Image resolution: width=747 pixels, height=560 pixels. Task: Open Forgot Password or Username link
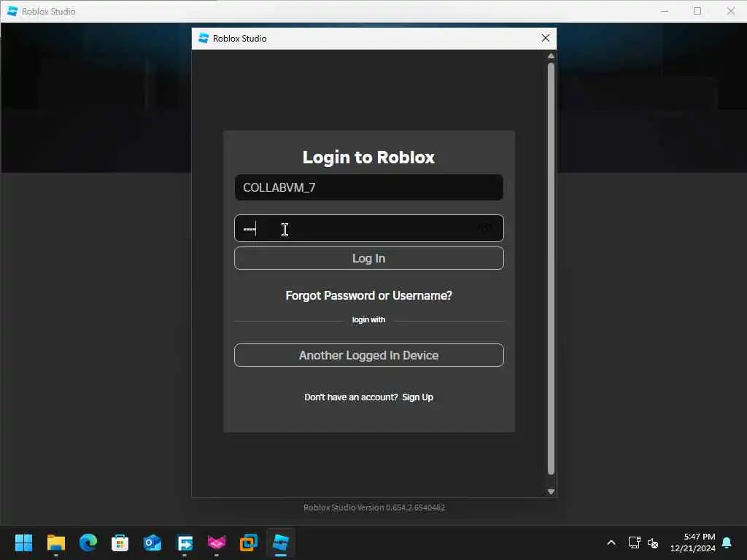368,296
